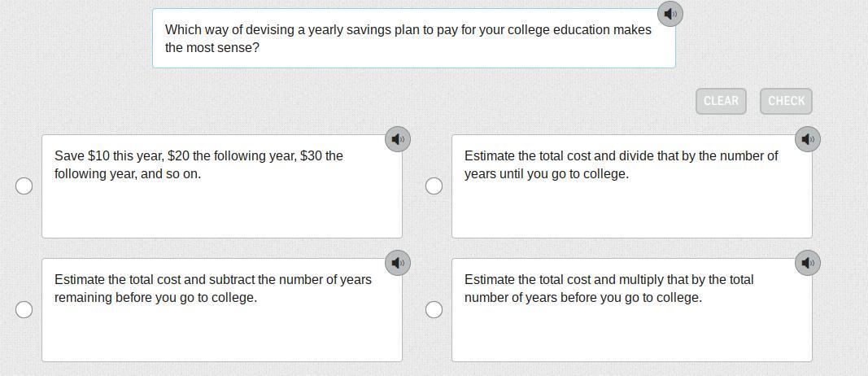Play audio for the 'Save $10 this year' answer

(x=397, y=139)
